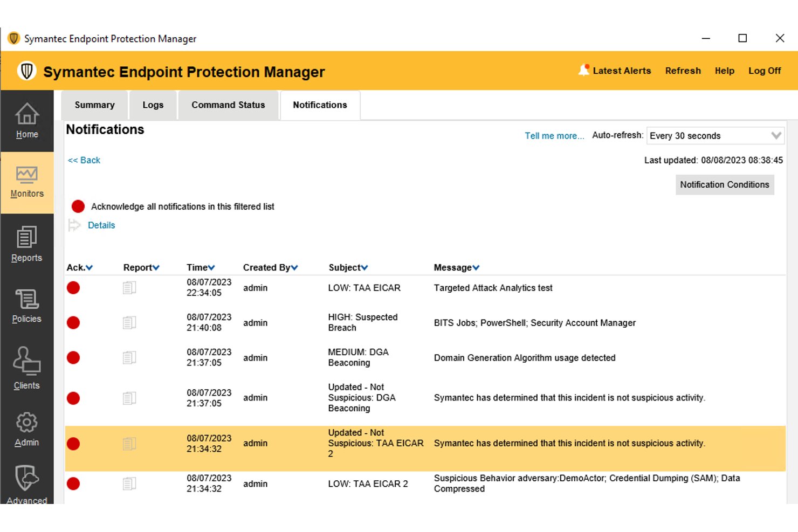798x532 pixels.
Task: Open the Clients sidebar section
Action: tap(27, 368)
